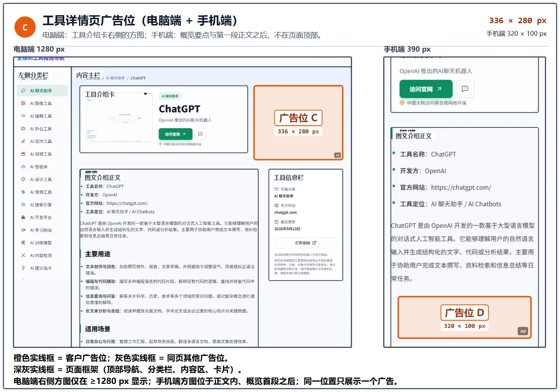Click chatgpt.com under 官方网站 in info panel
Viewport: 560px width, 392px height.
[x=285, y=213]
